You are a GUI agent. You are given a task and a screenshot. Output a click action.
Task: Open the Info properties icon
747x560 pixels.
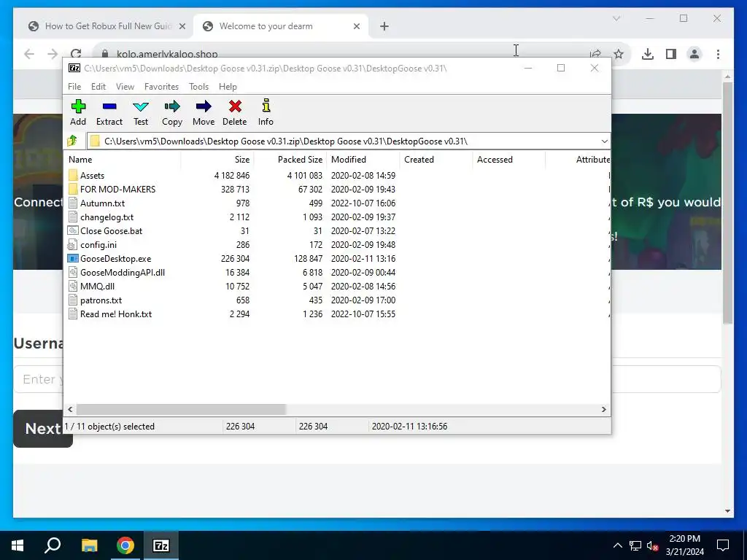pos(266,106)
